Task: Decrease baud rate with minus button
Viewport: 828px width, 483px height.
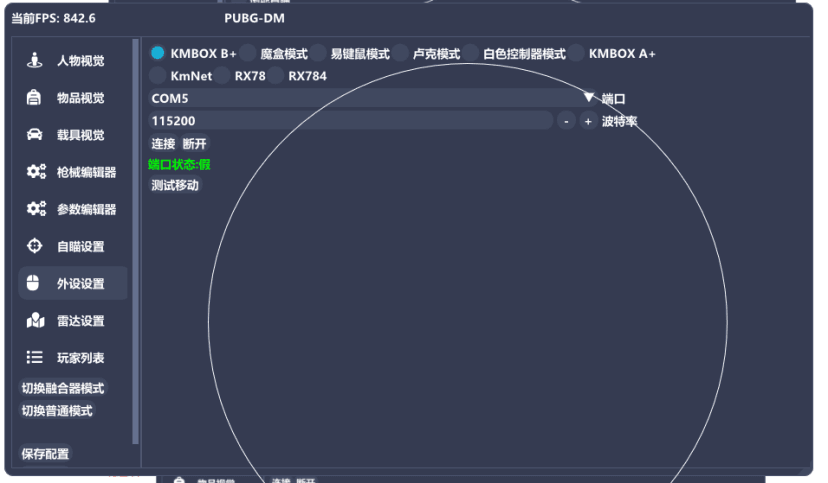Action: [x=566, y=121]
